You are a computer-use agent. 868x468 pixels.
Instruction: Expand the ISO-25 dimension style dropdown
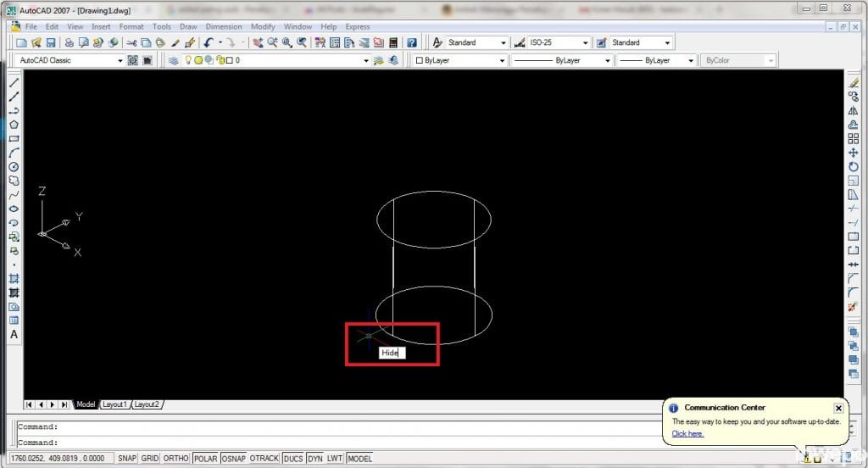click(585, 42)
